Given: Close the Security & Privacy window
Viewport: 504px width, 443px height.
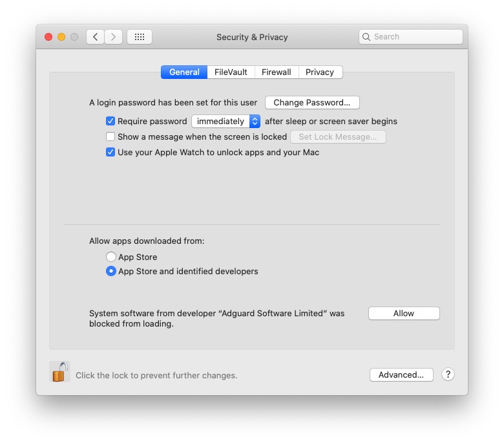Looking at the screenshot, I should click(x=48, y=37).
